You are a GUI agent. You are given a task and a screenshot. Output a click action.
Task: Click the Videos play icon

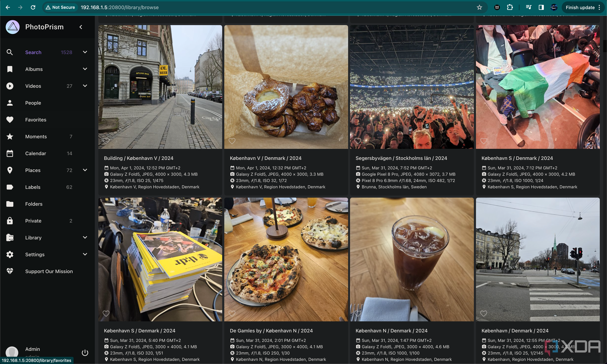click(10, 86)
